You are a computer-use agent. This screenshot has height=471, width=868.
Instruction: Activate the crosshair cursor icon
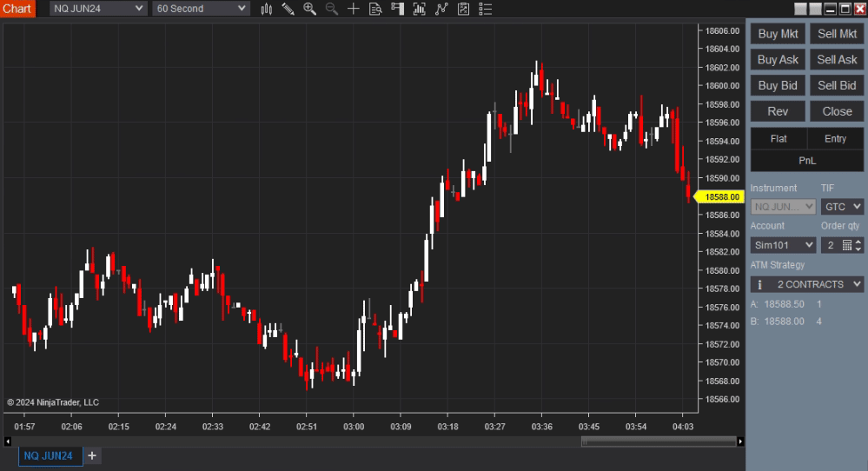pyautogui.click(x=354, y=9)
